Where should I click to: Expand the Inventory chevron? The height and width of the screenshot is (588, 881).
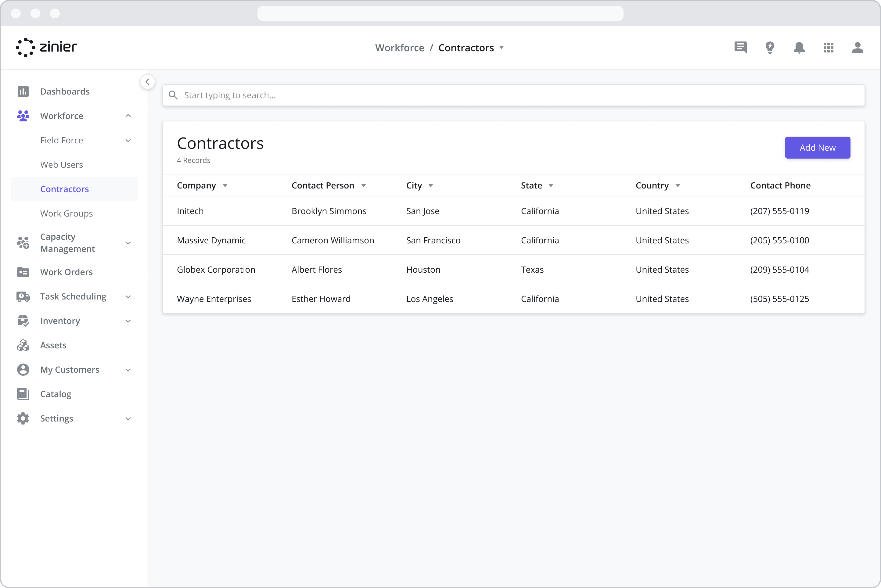[x=128, y=321]
